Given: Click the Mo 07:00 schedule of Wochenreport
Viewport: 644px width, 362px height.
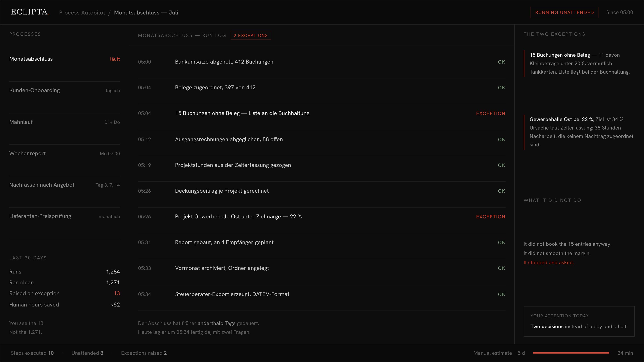Looking at the screenshot, I should [x=110, y=154].
